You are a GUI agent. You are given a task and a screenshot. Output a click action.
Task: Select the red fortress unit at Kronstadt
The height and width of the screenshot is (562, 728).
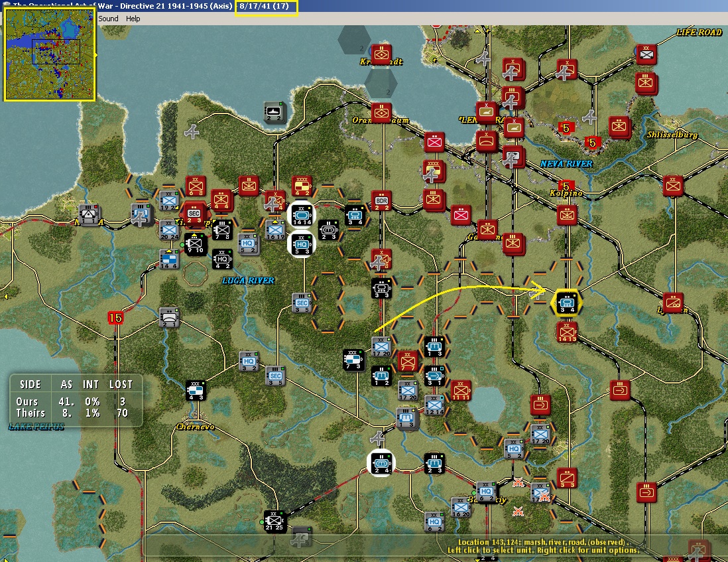point(381,55)
